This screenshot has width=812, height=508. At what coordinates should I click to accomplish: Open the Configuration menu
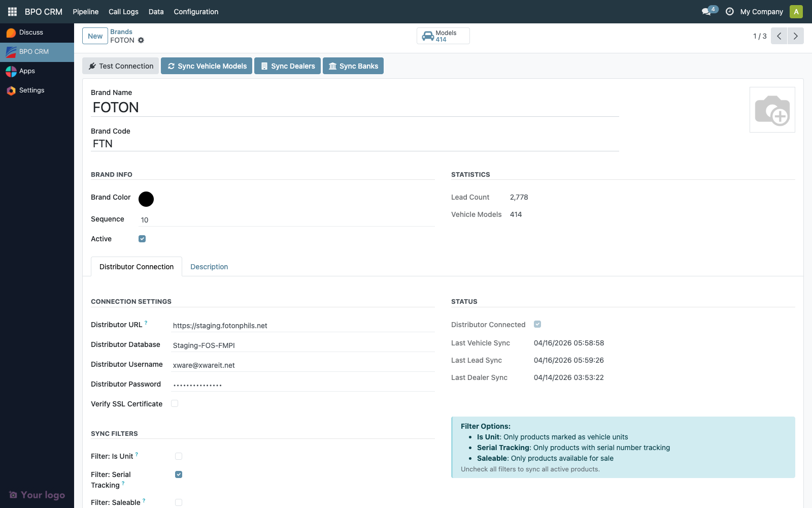pyautogui.click(x=196, y=12)
